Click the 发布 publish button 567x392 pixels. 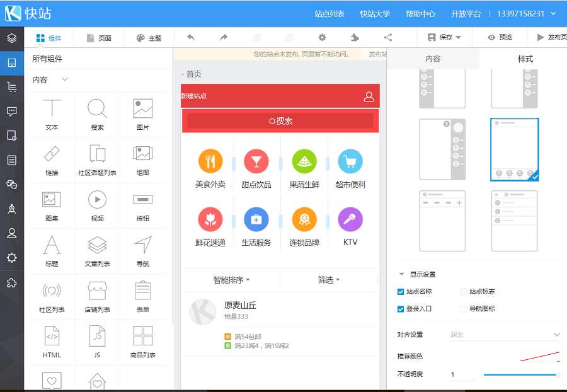[x=551, y=37]
